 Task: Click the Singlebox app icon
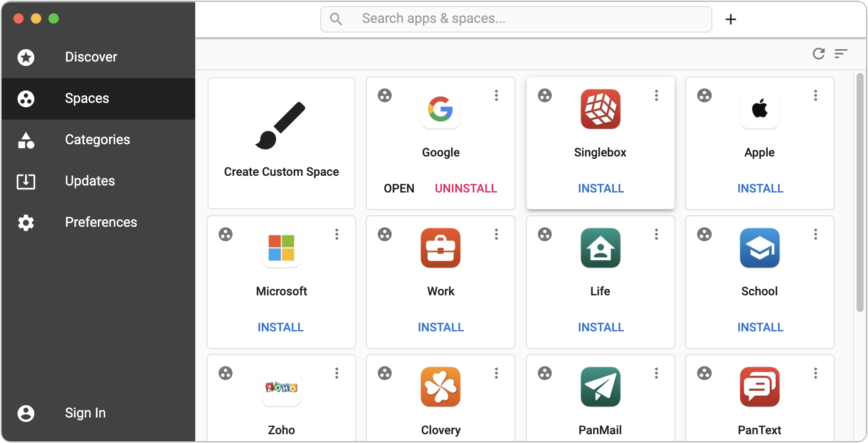pos(601,109)
